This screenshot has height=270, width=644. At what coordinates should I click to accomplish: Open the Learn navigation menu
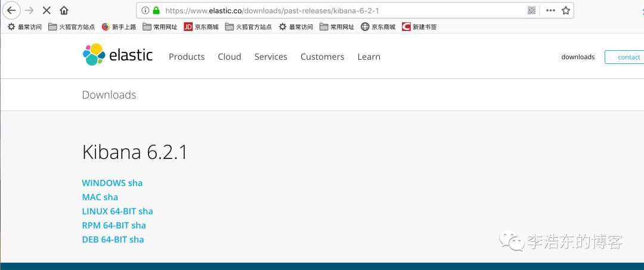tap(369, 57)
